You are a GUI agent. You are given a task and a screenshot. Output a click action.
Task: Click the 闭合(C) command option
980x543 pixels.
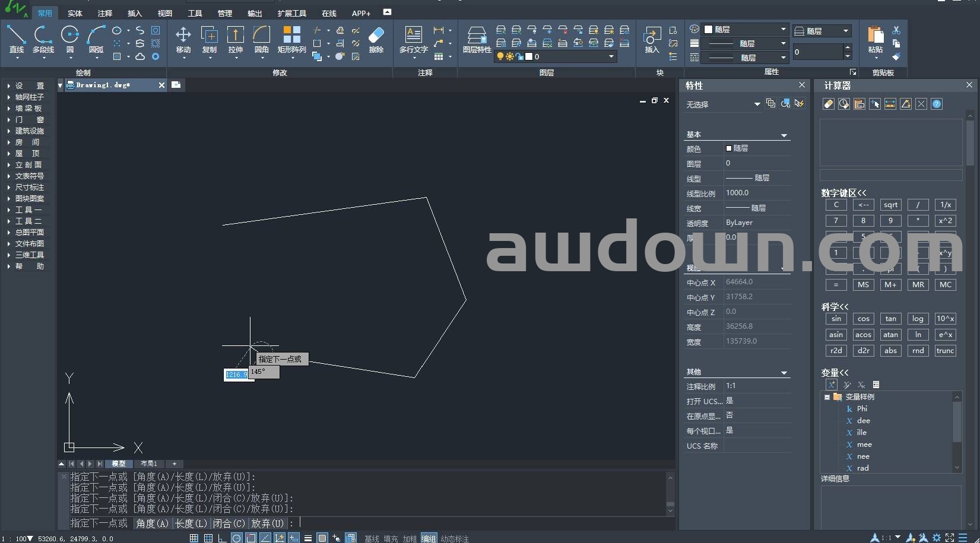click(x=229, y=523)
